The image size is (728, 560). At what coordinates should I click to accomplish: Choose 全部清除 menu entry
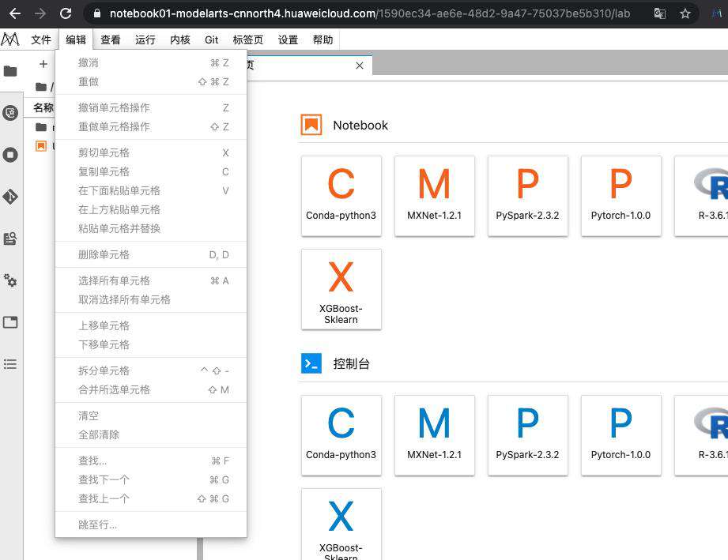pyautogui.click(x=151, y=434)
